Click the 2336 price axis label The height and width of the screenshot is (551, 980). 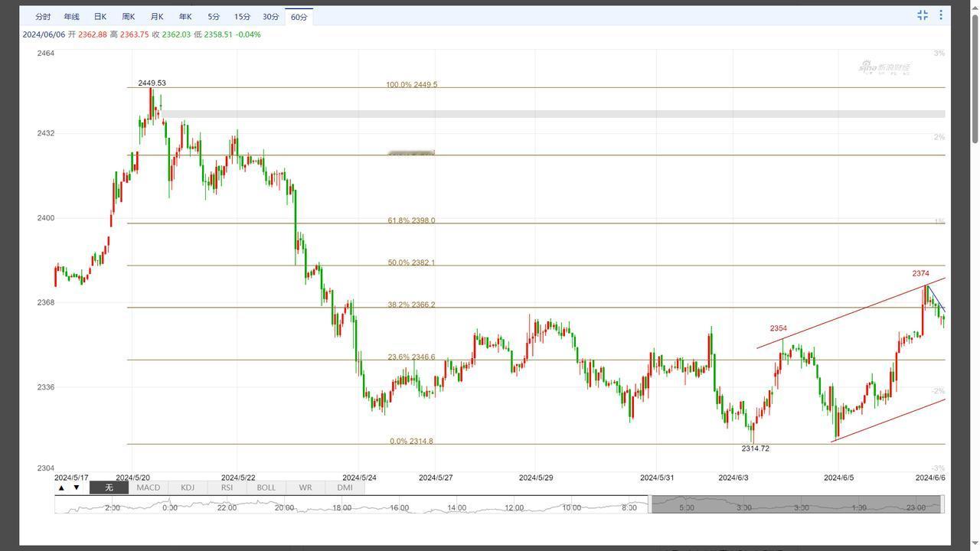45,387
